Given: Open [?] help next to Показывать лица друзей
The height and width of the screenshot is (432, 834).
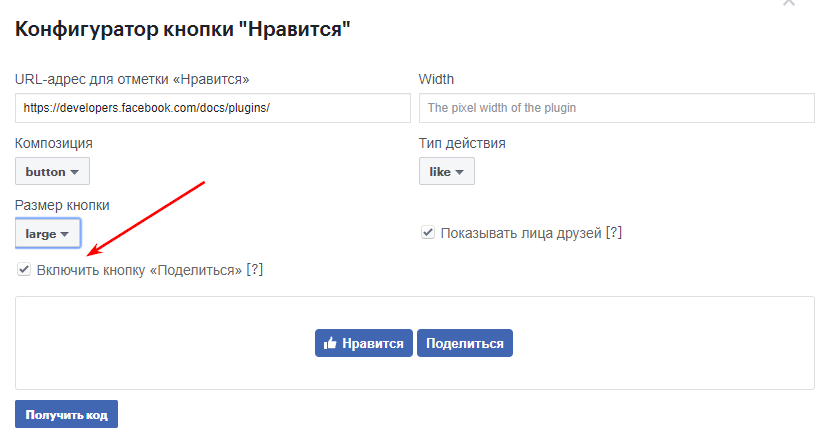Looking at the screenshot, I should point(614,232).
